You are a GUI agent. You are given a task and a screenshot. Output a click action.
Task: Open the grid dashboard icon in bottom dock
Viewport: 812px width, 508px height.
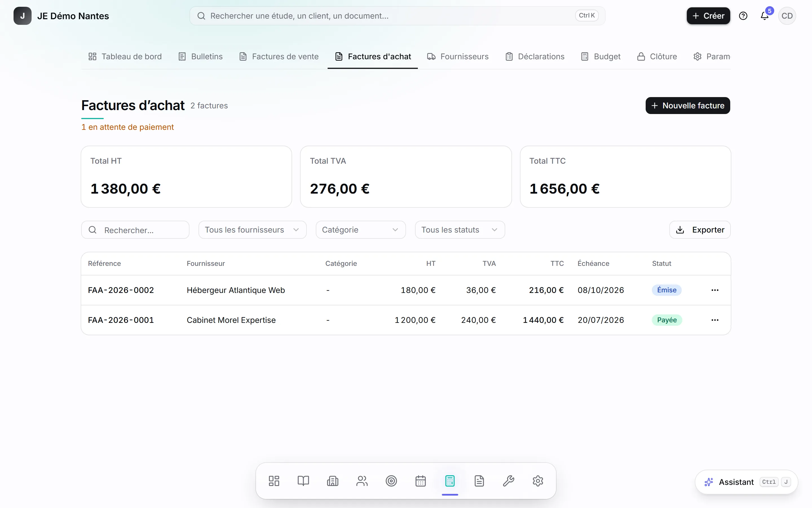point(274,481)
